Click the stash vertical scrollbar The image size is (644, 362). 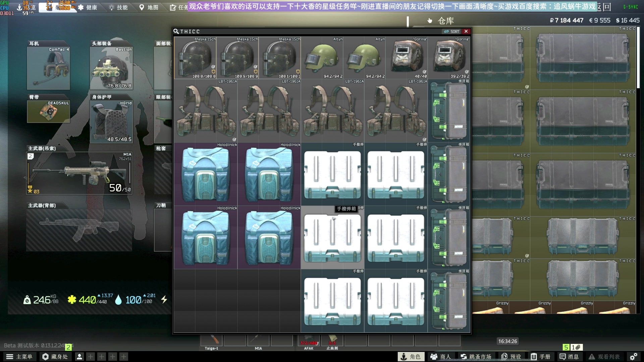point(638,57)
